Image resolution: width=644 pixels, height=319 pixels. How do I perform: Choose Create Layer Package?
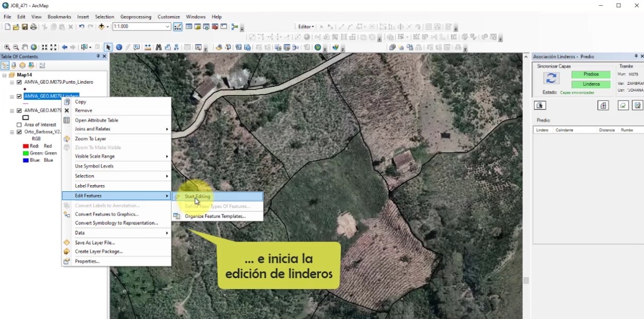[x=116, y=251]
